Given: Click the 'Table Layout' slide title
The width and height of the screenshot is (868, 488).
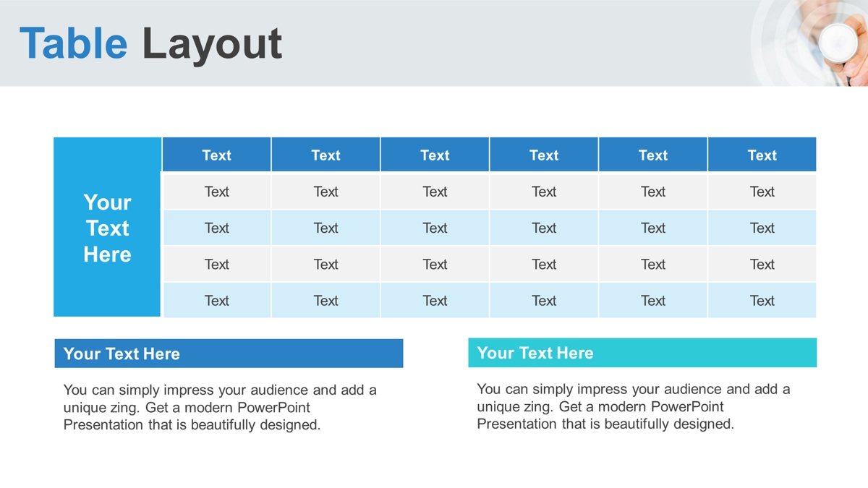Looking at the screenshot, I should 150,43.
